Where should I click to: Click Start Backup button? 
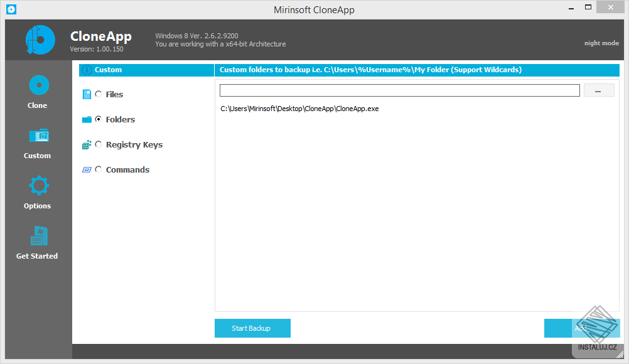(x=252, y=328)
